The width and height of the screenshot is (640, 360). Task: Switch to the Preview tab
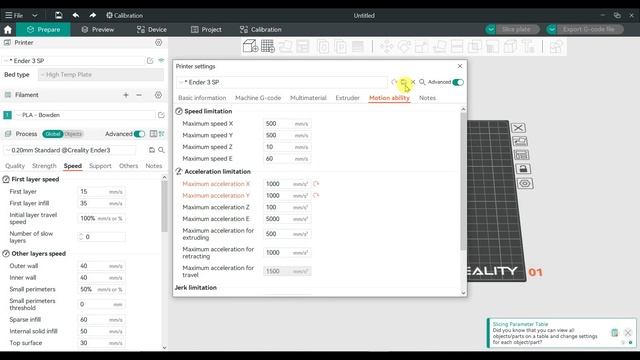(x=98, y=29)
